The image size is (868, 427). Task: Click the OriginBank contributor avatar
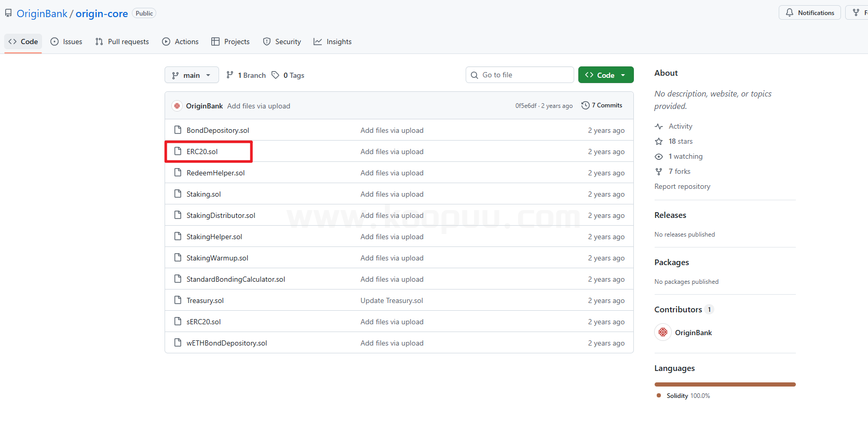coord(663,333)
